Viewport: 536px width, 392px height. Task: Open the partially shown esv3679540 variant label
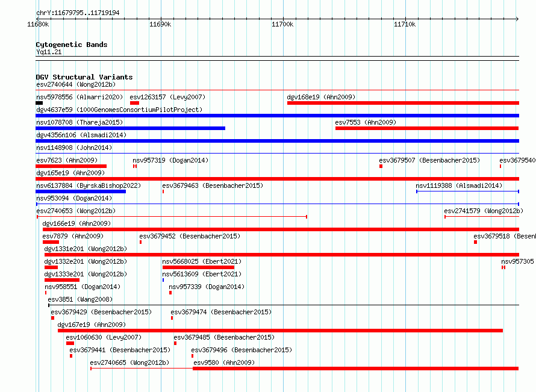pos(517,160)
